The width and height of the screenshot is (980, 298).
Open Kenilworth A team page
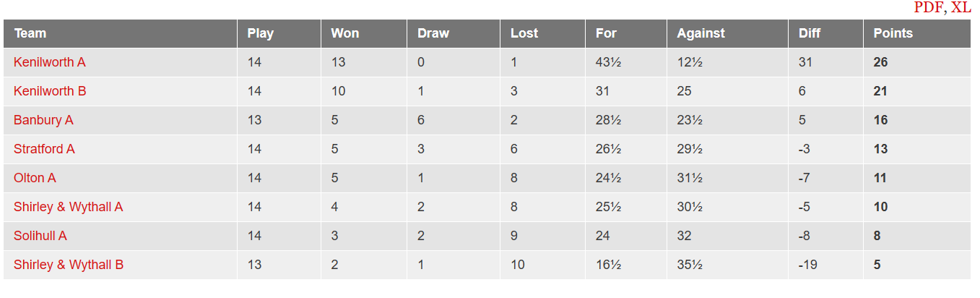(50, 62)
